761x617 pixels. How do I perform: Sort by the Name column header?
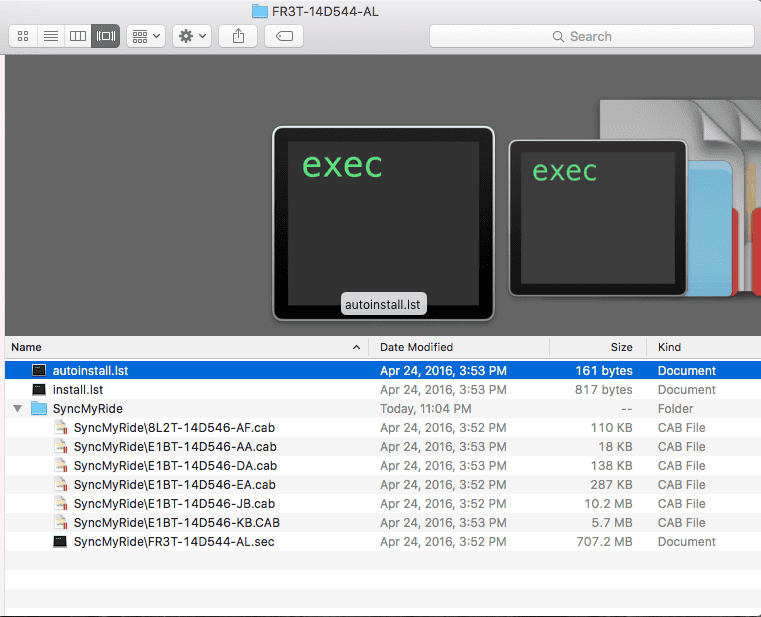point(26,347)
